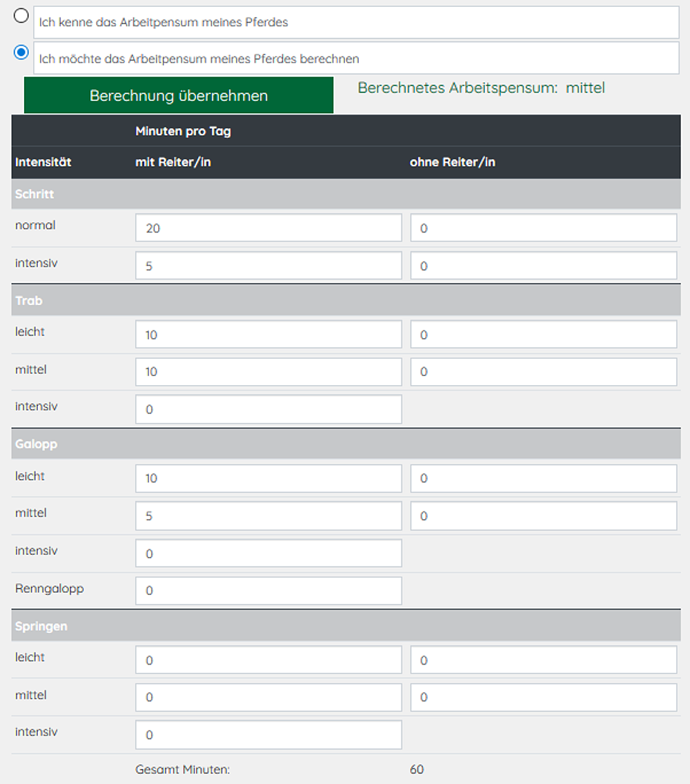Click Trab leicht field with rider

pyautogui.click(x=268, y=335)
